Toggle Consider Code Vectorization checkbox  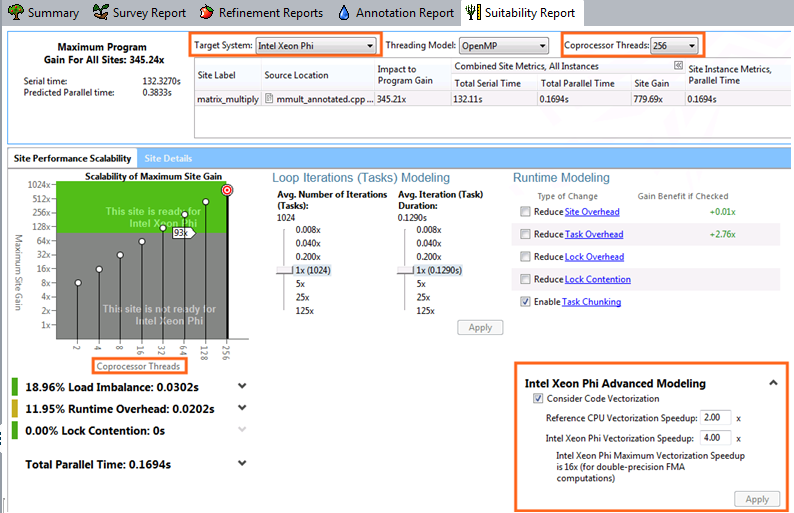coord(538,398)
